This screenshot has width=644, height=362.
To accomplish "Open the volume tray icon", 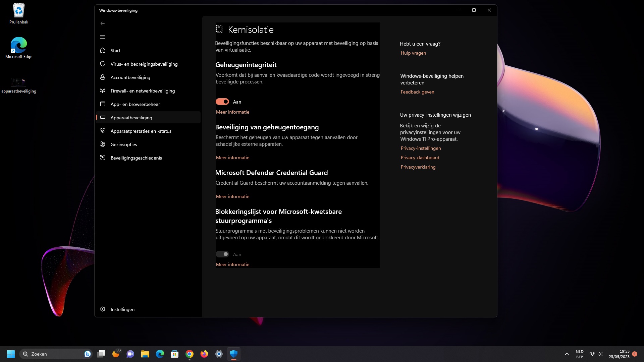I will [600, 354].
